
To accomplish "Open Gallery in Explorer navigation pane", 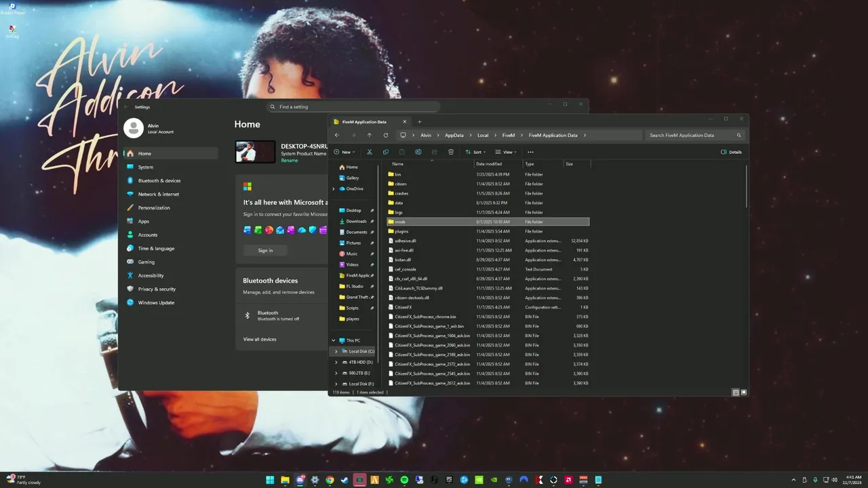I will click(x=353, y=178).
